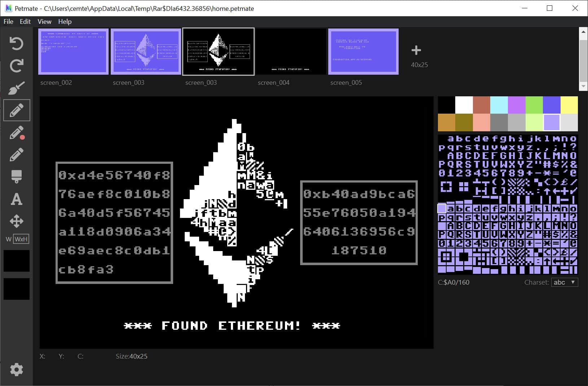Choose lowercase 'a' in the top charset row
Viewport: 588px width, 386px height.
click(451, 139)
